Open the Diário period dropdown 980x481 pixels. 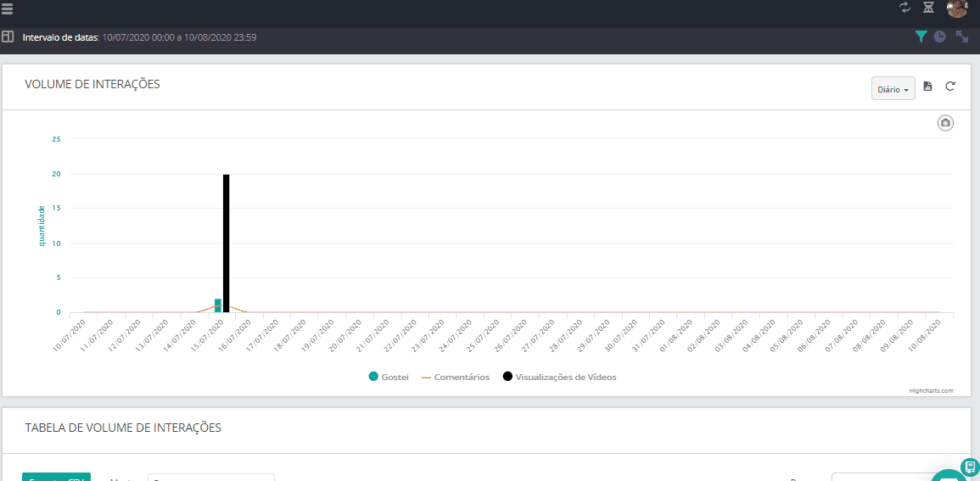click(893, 89)
